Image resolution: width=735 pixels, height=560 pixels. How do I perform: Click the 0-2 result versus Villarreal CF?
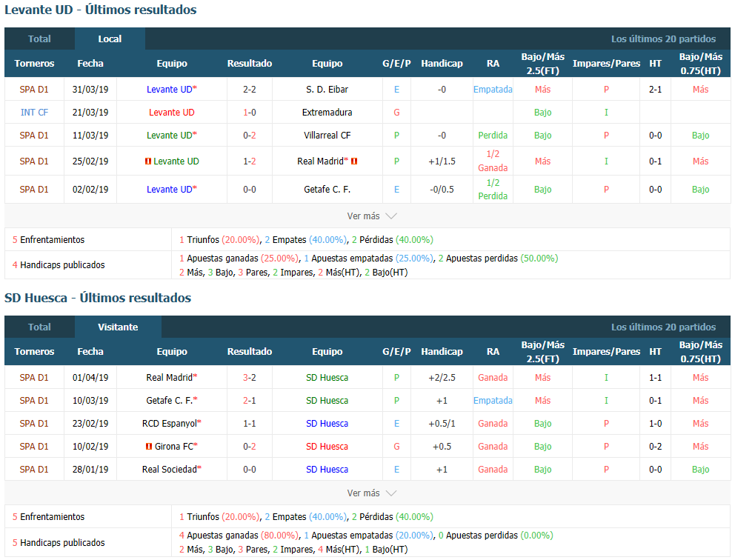click(250, 136)
